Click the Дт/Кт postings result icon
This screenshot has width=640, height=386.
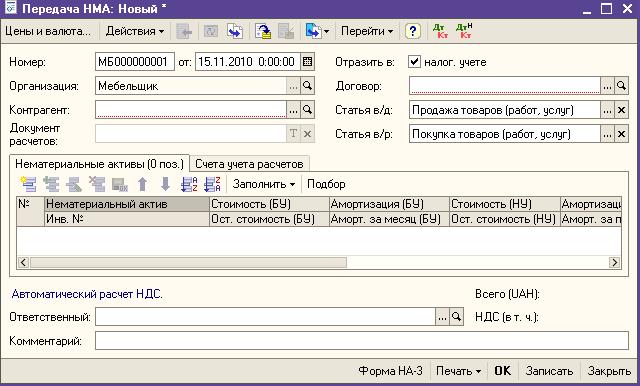point(440,31)
